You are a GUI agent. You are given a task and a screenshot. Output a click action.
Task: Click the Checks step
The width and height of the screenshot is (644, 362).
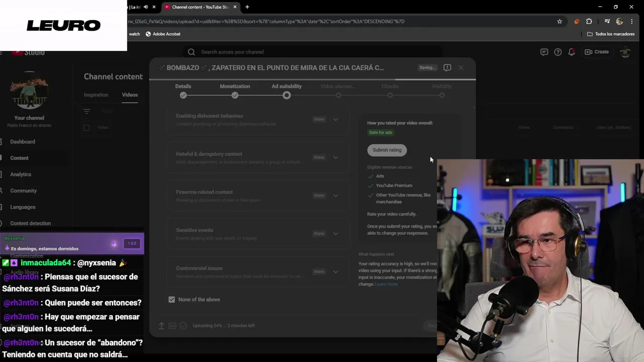390,90
